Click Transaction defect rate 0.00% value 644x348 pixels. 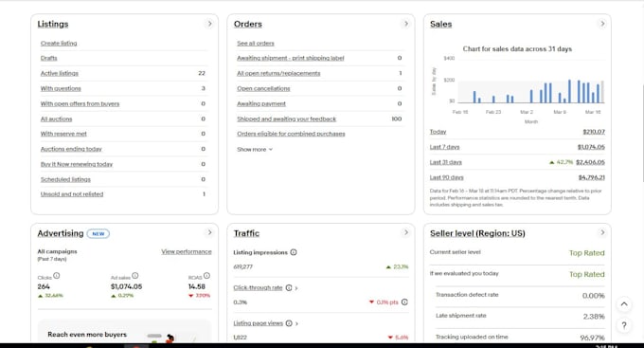pyautogui.click(x=594, y=295)
